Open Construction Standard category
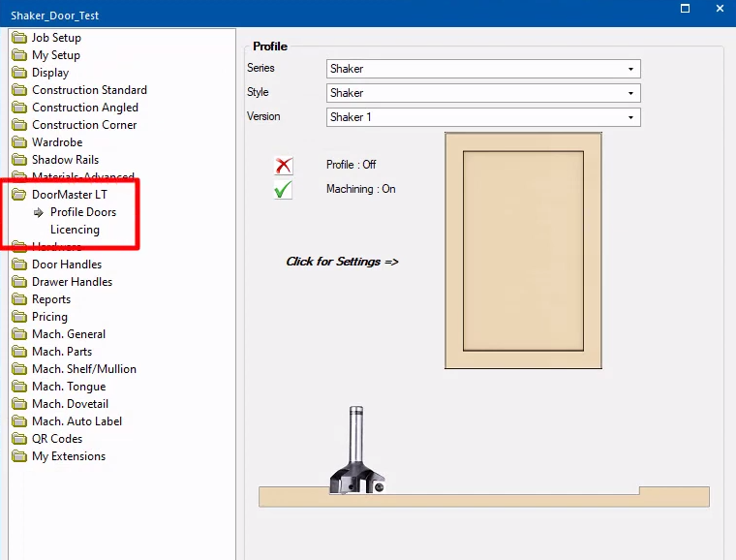This screenshot has width=736, height=560. pyautogui.click(x=89, y=90)
